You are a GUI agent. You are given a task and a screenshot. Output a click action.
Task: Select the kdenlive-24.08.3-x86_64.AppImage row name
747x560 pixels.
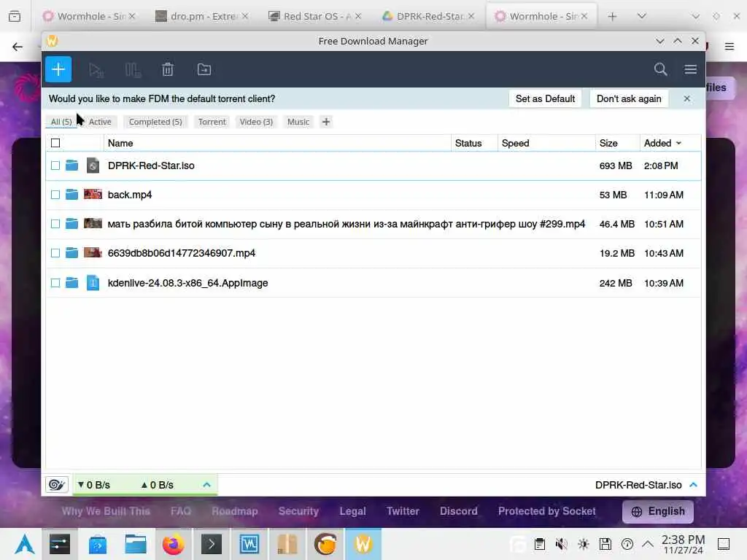(187, 283)
